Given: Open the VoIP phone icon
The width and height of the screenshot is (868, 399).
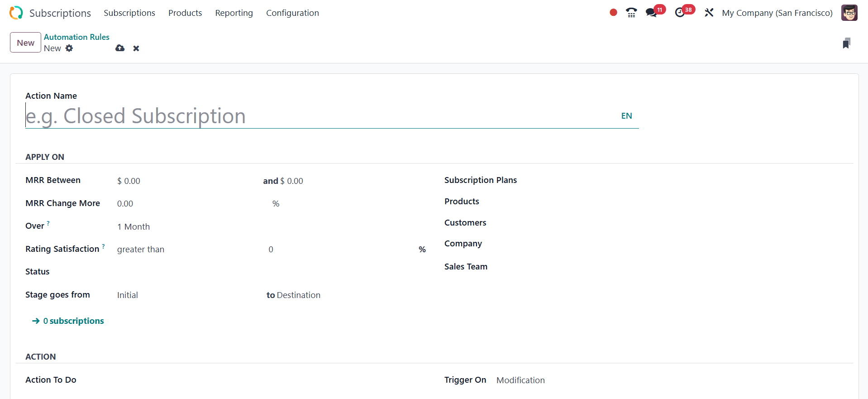Looking at the screenshot, I should (631, 13).
